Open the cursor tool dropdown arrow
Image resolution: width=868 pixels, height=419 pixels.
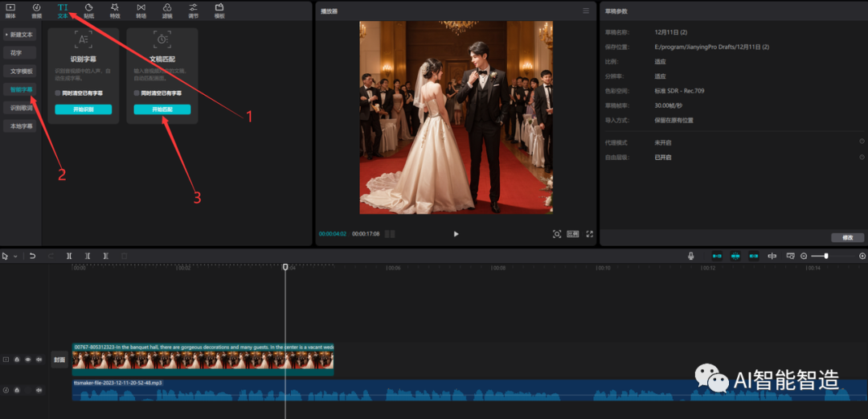click(15, 257)
